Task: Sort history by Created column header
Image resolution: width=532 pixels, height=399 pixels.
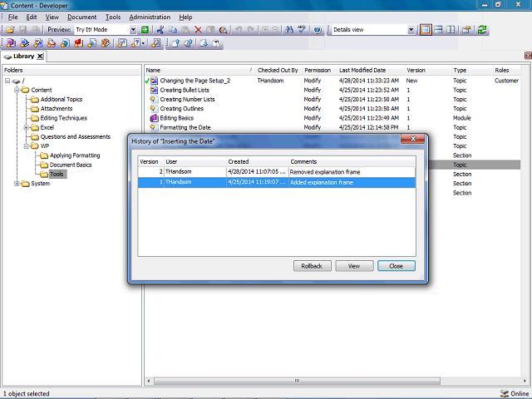Action: pyautogui.click(x=258, y=162)
